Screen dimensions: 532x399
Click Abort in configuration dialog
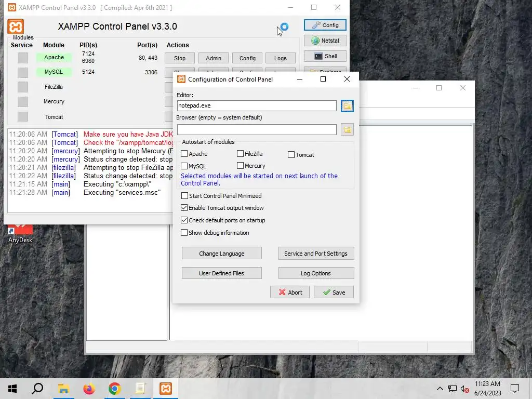point(290,292)
